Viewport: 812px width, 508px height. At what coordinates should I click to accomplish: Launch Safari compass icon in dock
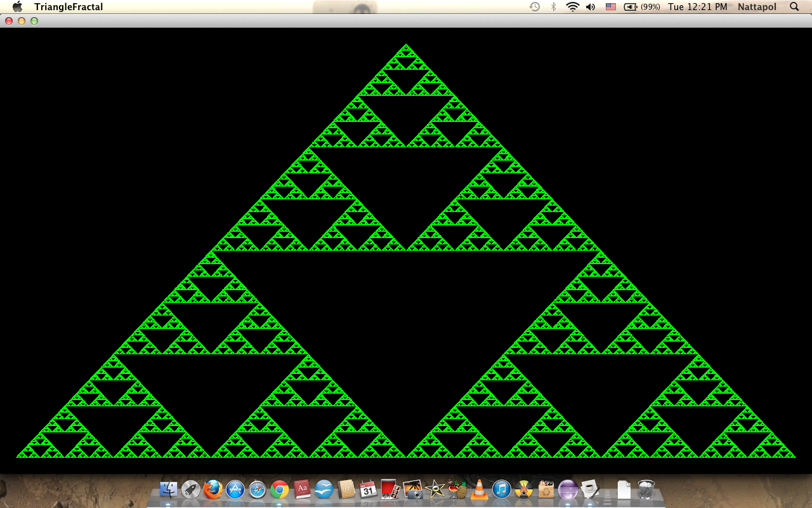(x=258, y=490)
